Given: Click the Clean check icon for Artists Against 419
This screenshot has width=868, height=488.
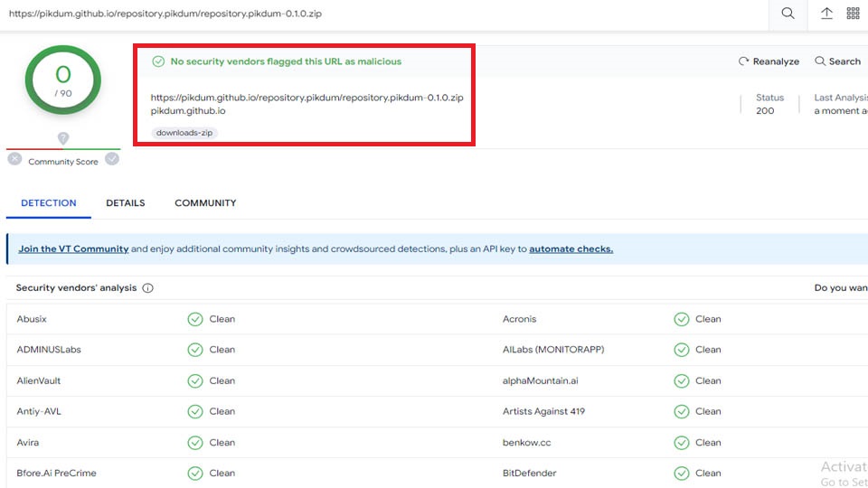Looking at the screenshot, I should click(682, 412).
